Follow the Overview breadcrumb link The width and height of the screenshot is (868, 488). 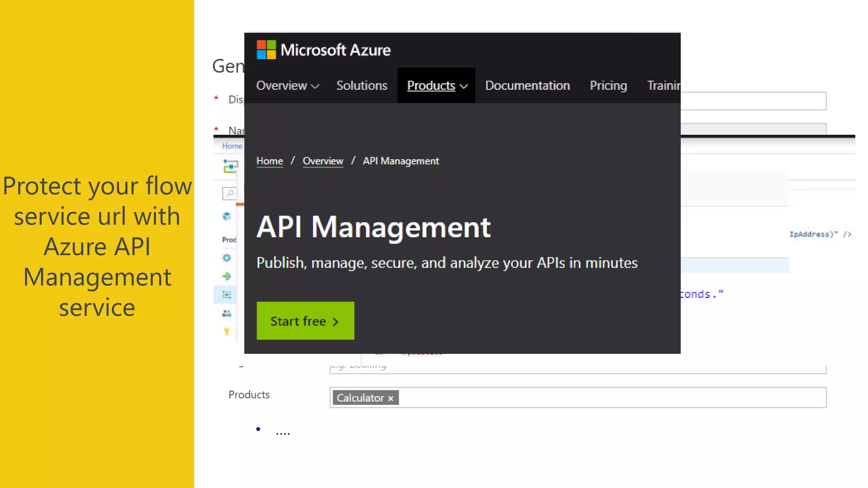pyautogui.click(x=323, y=161)
